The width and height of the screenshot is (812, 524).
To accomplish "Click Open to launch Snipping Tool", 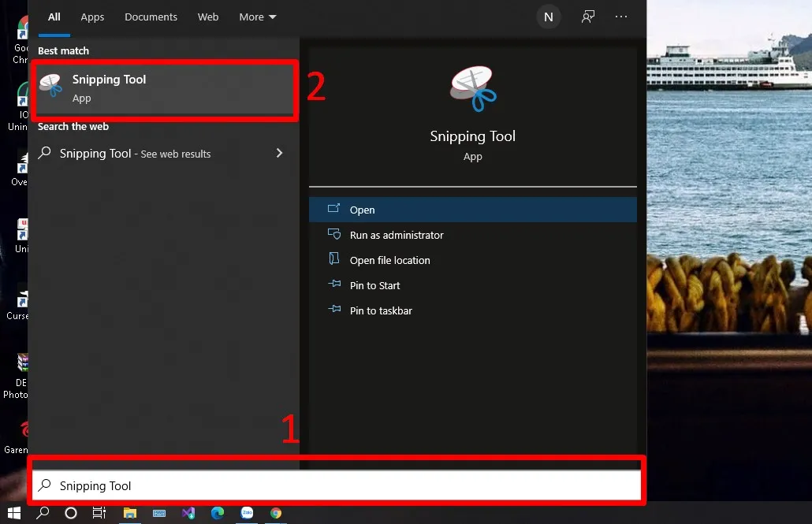I will pos(362,210).
